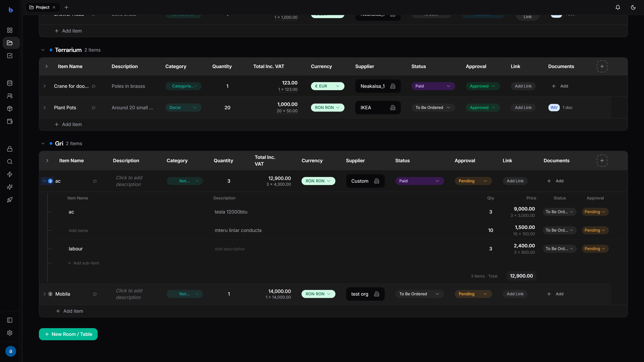Open comments for Mobila item
The width and height of the screenshot is (644, 362).
coord(95,294)
